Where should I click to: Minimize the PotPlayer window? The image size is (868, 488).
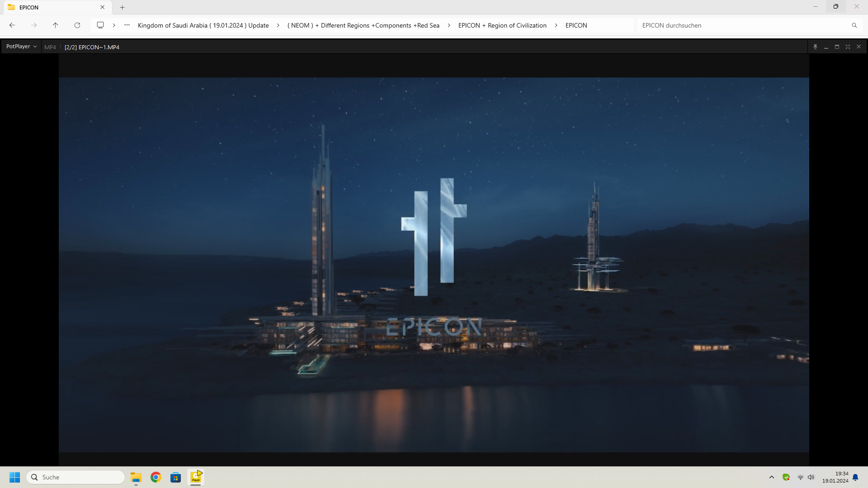(826, 47)
